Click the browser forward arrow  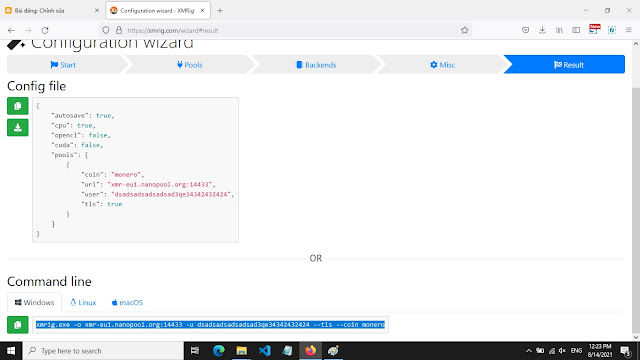pos(28,30)
